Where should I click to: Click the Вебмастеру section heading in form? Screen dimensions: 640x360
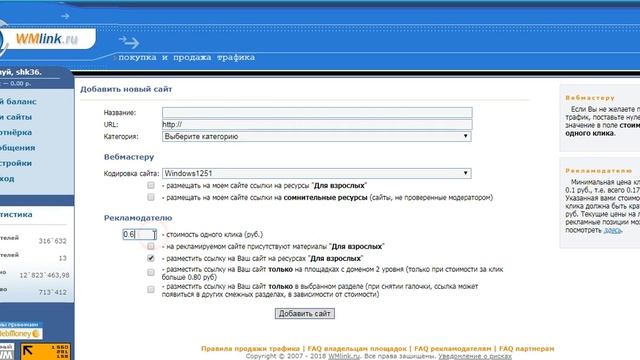pos(129,157)
